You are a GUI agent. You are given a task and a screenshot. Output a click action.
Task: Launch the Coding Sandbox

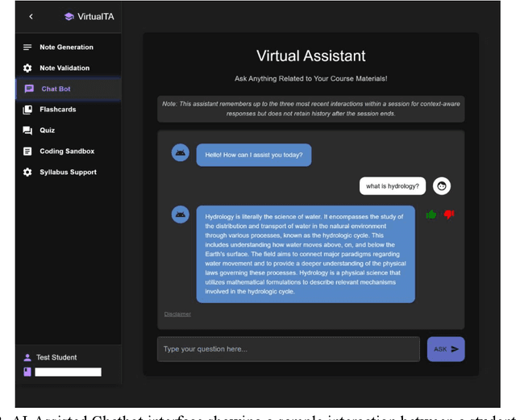(66, 151)
